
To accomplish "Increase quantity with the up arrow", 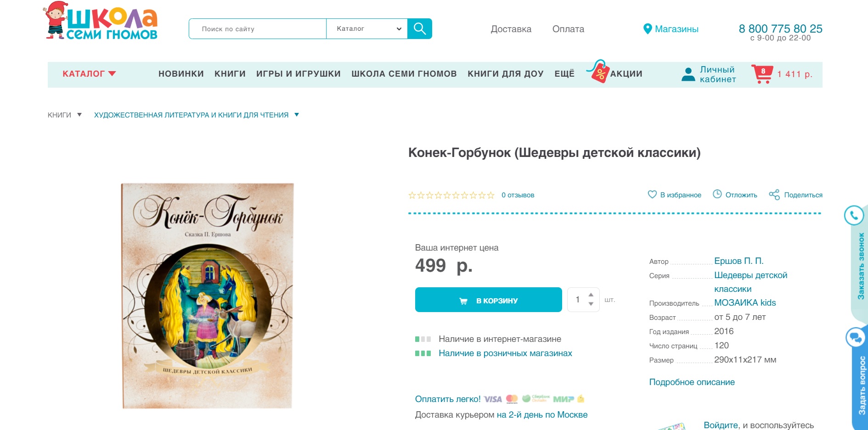I will [591, 295].
